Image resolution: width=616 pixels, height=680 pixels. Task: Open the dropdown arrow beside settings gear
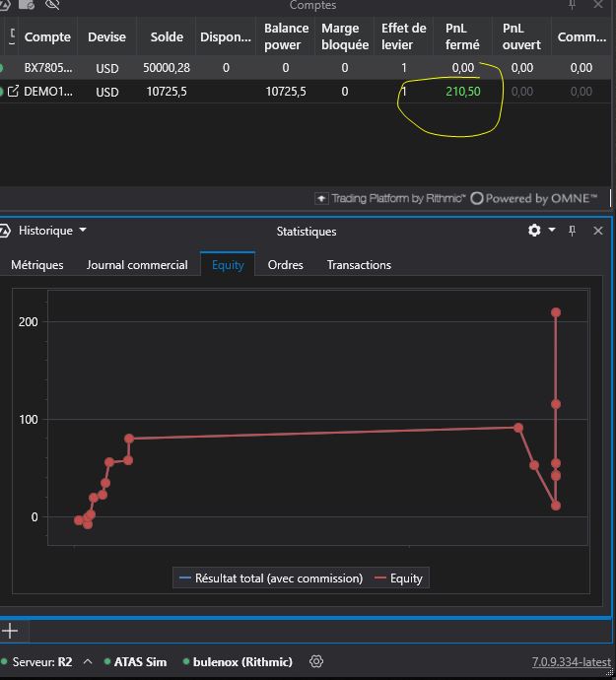[552, 231]
